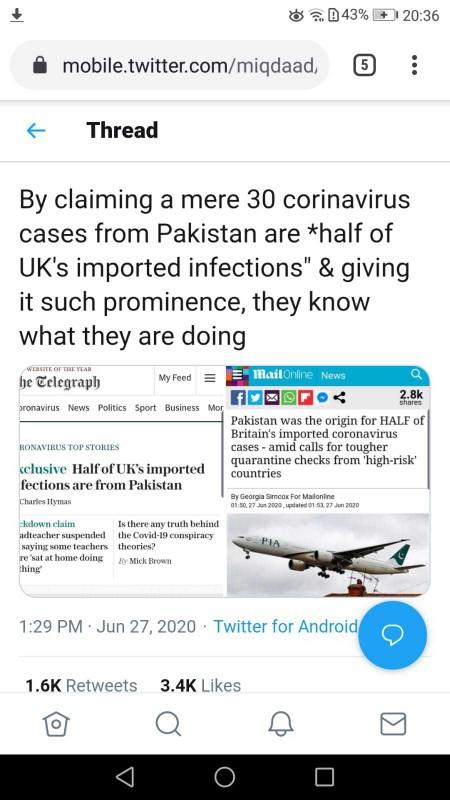
Task: Tap the back arrow beside Thread
Action: click(x=36, y=131)
